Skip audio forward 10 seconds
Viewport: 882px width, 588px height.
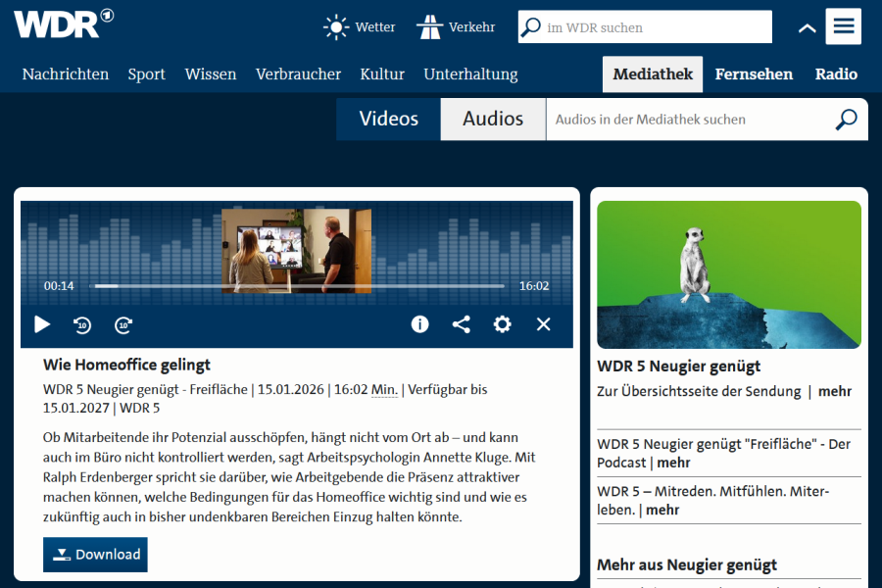tap(123, 324)
